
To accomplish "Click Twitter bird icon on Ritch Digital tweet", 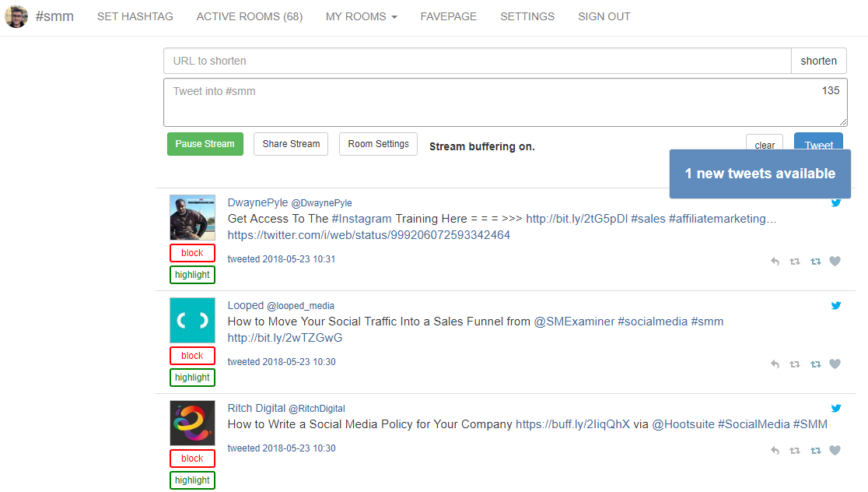I will [836, 408].
